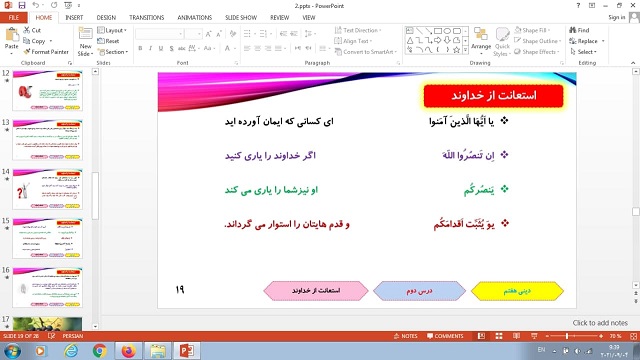Open the font name combo box
The width and height of the screenshot is (640, 360).
159,34
